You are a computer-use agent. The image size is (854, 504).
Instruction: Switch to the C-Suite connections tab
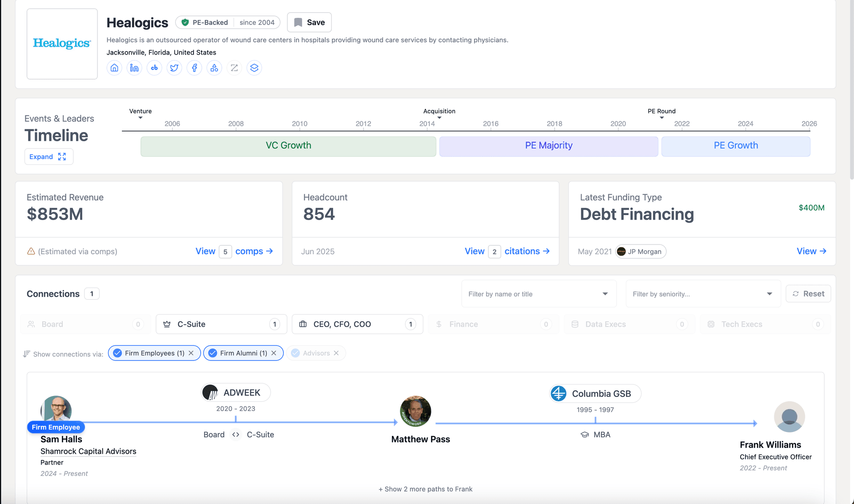click(x=221, y=324)
